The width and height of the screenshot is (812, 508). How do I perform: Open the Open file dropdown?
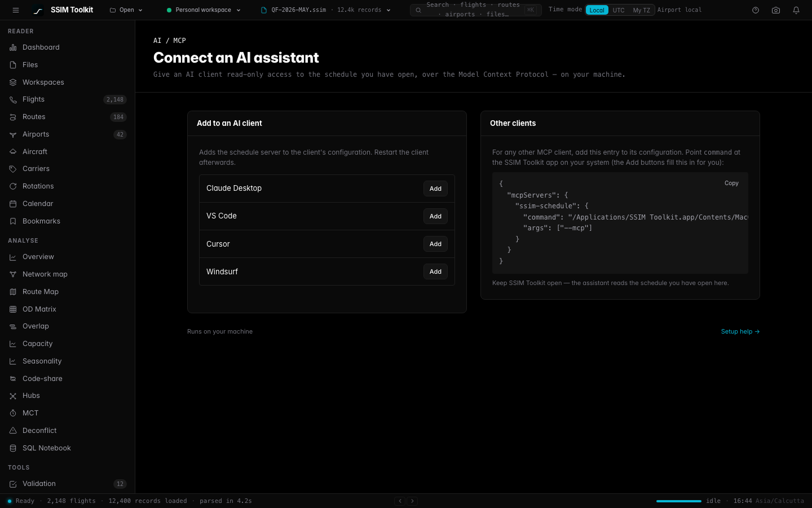pyautogui.click(x=126, y=10)
